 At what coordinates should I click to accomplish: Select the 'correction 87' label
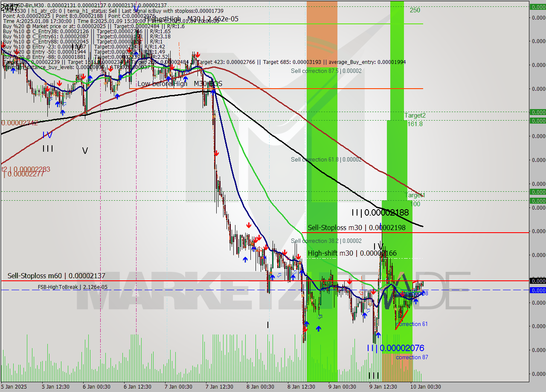[x=412, y=357]
